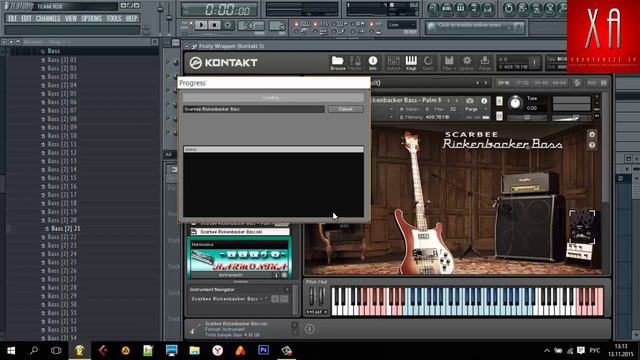The height and width of the screenshot is (360, 640).
Task: Close the Instrument Navigator pane
Action: (x=287, y=289)
